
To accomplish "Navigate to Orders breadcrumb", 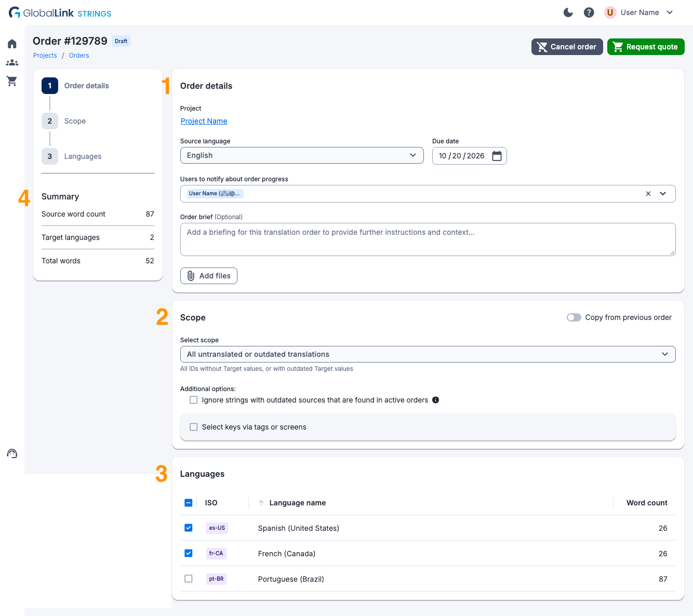I will (x=79, y=56).
